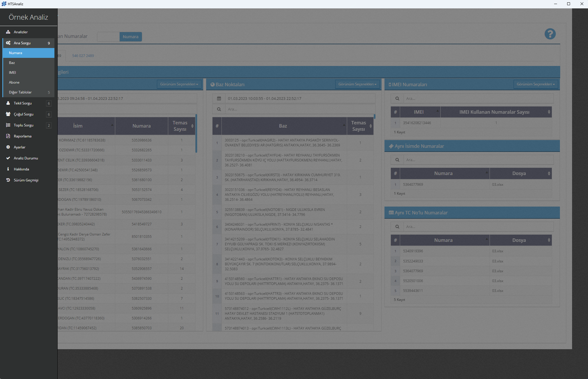This screenshot has height=379, width=588.
Task: Open Raporlama from sidebar
Action: [28, 136]
